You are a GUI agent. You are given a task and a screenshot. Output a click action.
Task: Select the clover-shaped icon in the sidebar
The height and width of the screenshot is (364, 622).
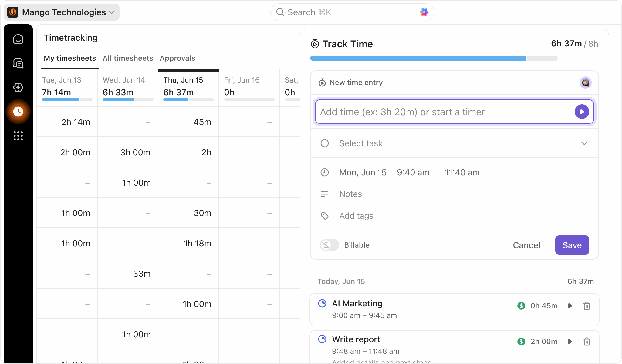(19, 87)
